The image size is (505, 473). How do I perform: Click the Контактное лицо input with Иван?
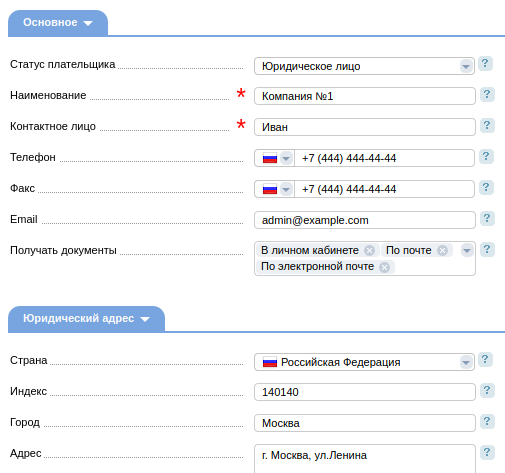(x=365, y=127)
